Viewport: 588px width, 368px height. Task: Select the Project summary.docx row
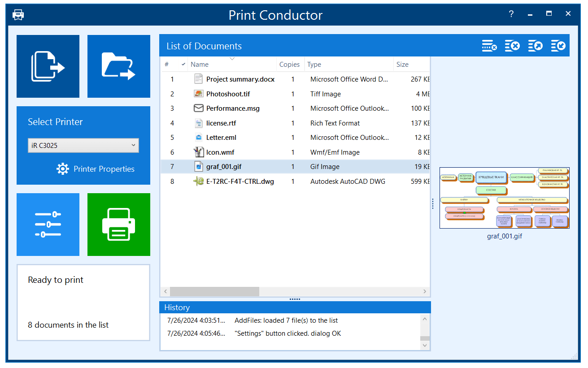[x=240, y=79]
